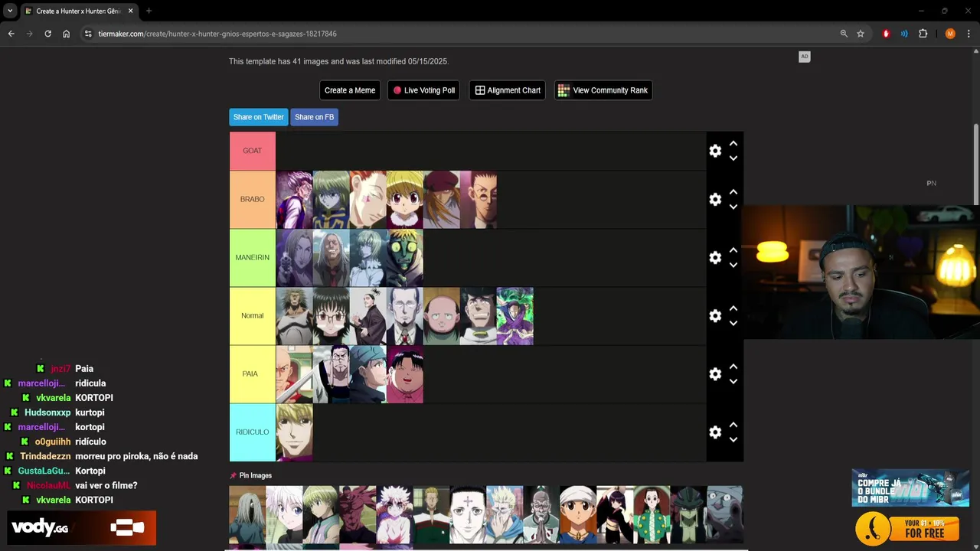Screen dimensions: 980x551
Task: Select the RIDICULO tier label
Action: click(253, 432)
